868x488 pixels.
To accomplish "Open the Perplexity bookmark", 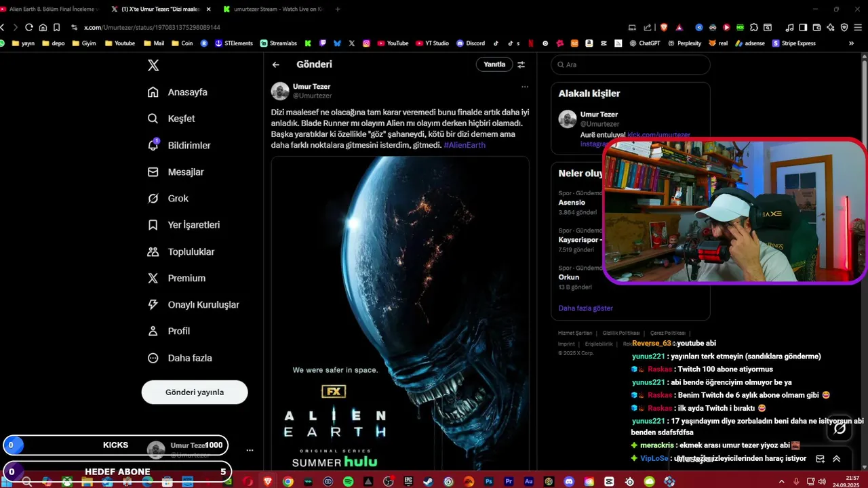I will tap(685, 43).
